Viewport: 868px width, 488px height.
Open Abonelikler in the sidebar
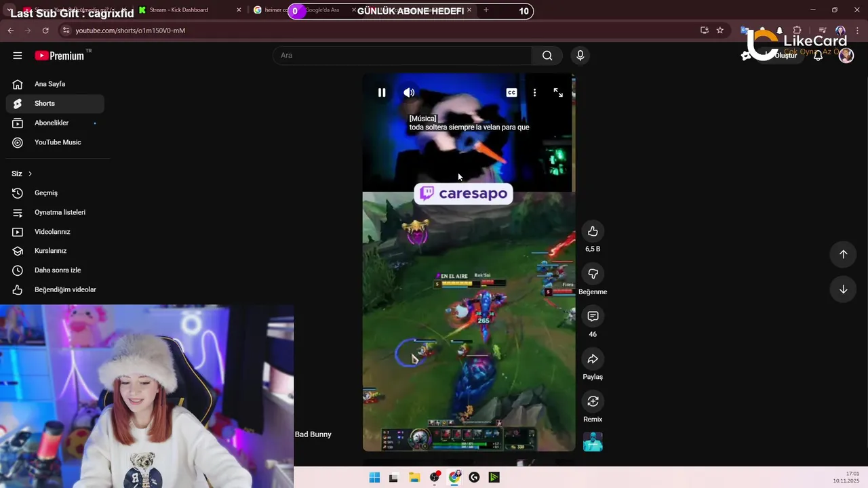55,123
